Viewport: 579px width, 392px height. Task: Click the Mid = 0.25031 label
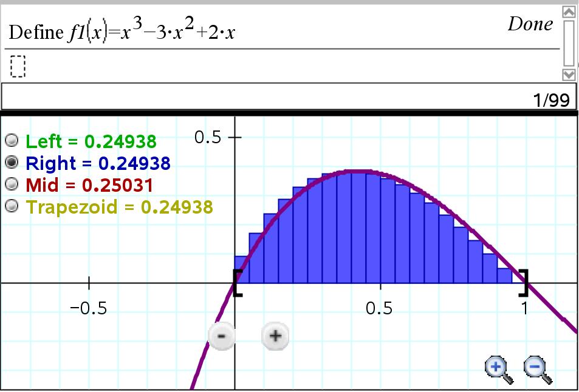(x=89, y=185)
